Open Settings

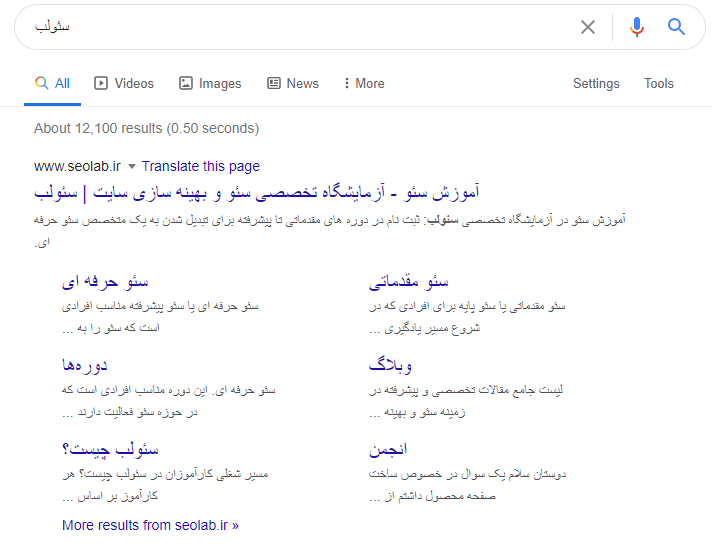596,84
